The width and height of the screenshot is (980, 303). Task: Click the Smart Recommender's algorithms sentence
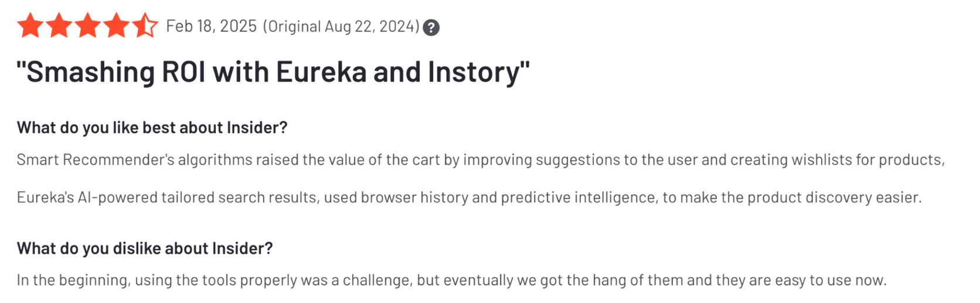[481, 160]
